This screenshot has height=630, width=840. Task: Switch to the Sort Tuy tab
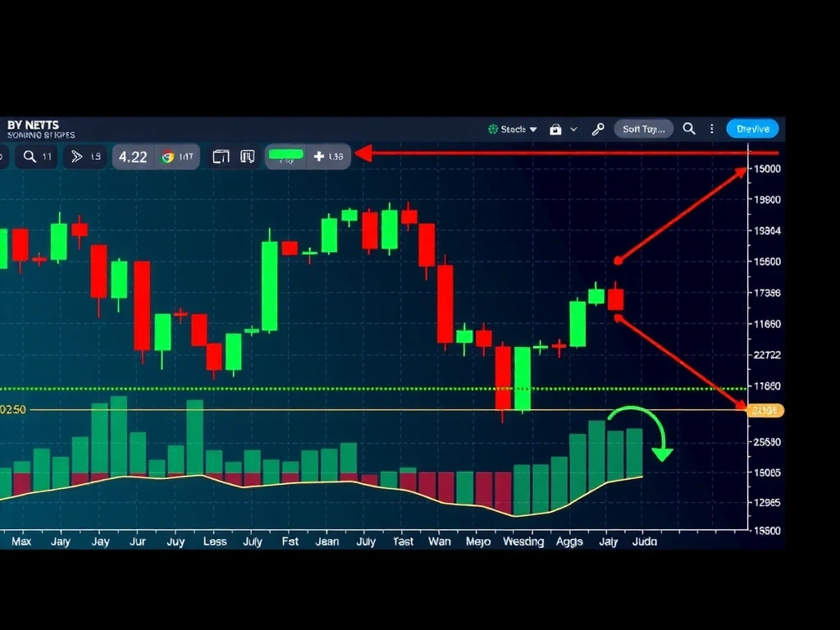[x=643, y=129]
